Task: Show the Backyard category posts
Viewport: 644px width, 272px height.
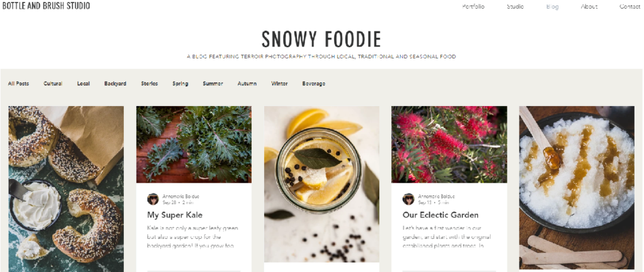Action: coord(115,84)
